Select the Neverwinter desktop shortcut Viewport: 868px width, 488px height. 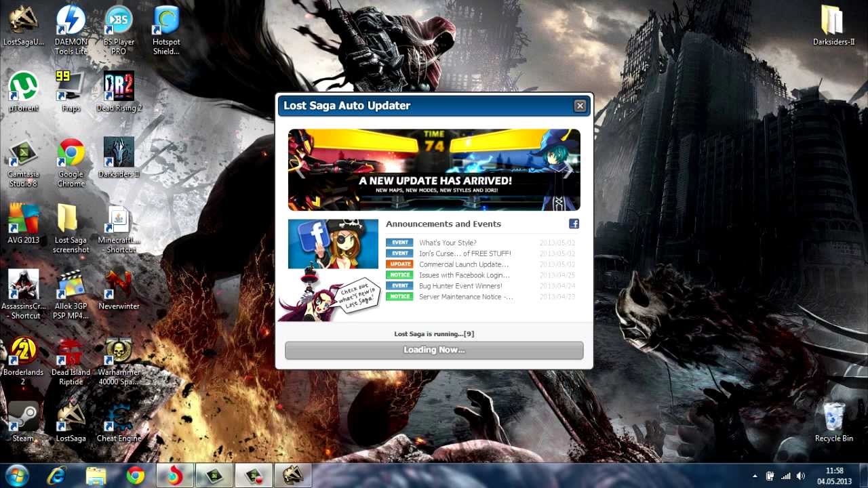[119, 290]
